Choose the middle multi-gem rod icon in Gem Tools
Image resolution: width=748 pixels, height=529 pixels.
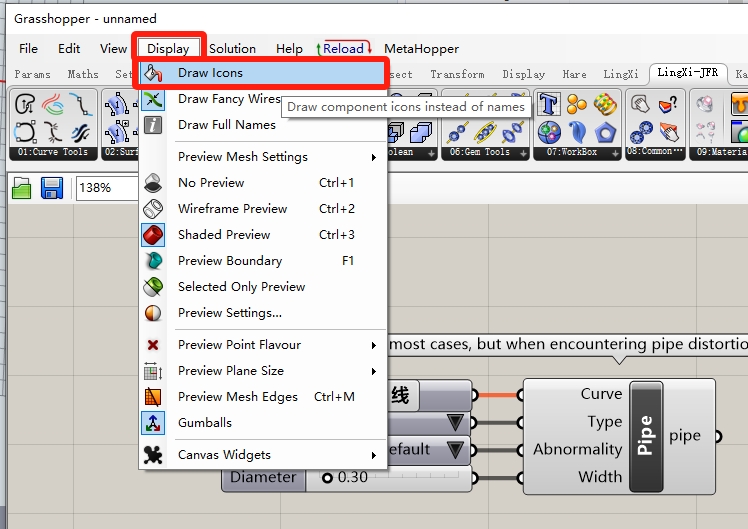(485, 132)
